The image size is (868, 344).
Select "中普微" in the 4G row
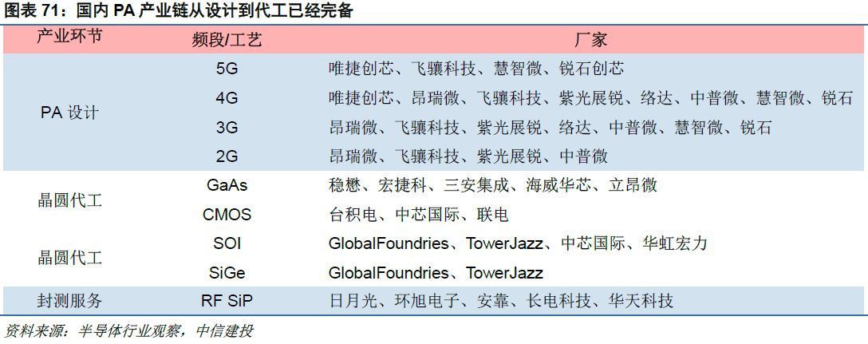click(715, 98)
